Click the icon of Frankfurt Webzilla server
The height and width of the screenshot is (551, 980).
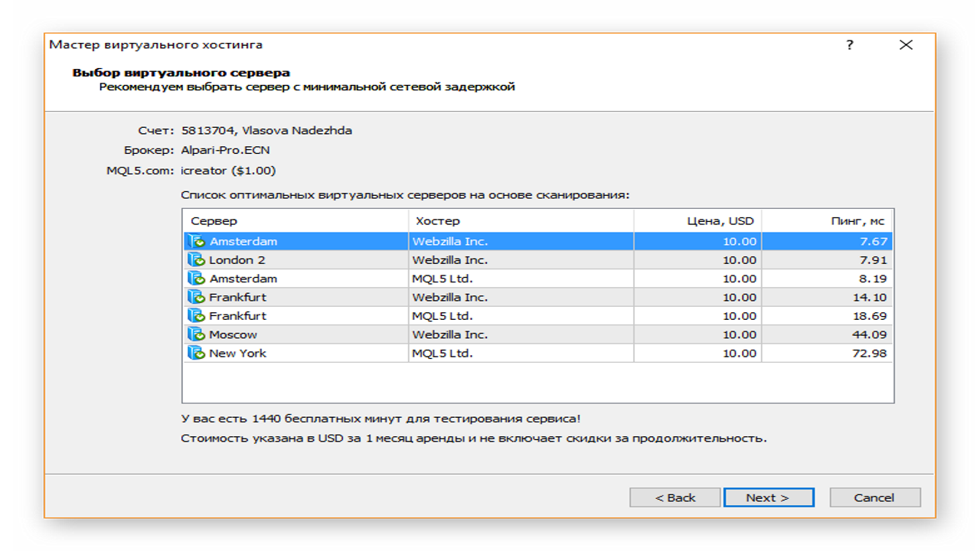pyautogui.click(x=196, y=297)
